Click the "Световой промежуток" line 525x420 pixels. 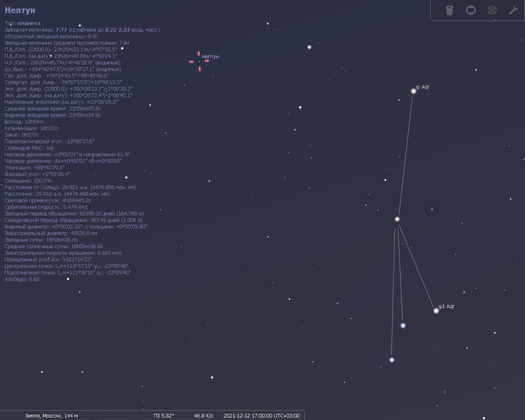(x=48, y=201)
